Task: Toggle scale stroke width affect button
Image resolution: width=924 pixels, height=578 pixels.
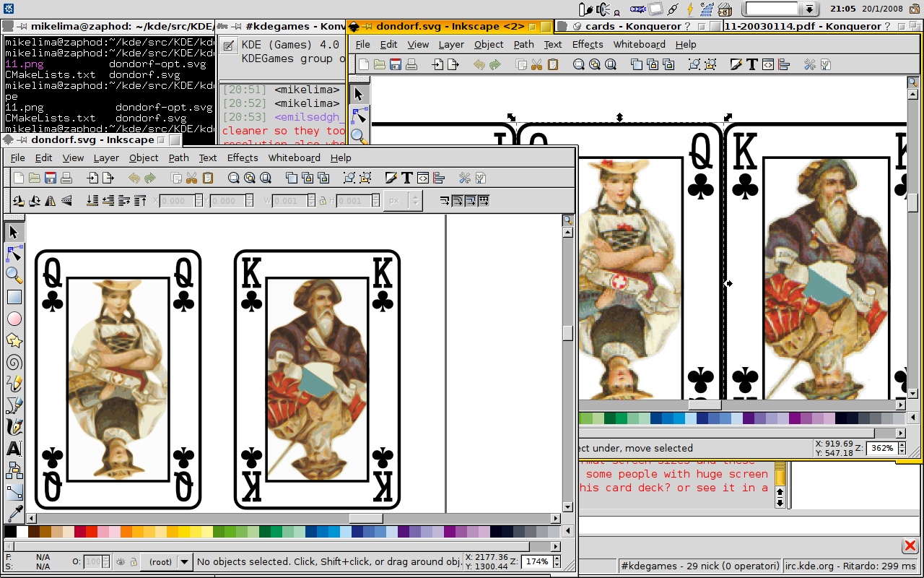Action: coord(444,201)
